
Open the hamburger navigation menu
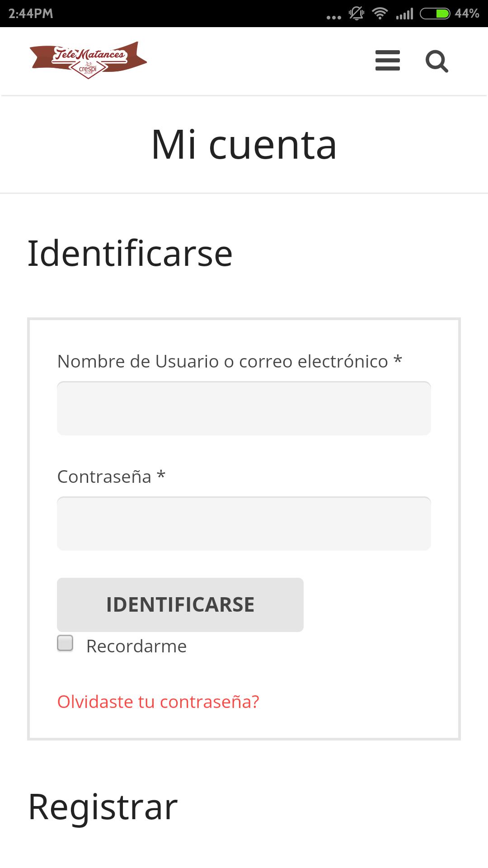(x=388, y=61)
